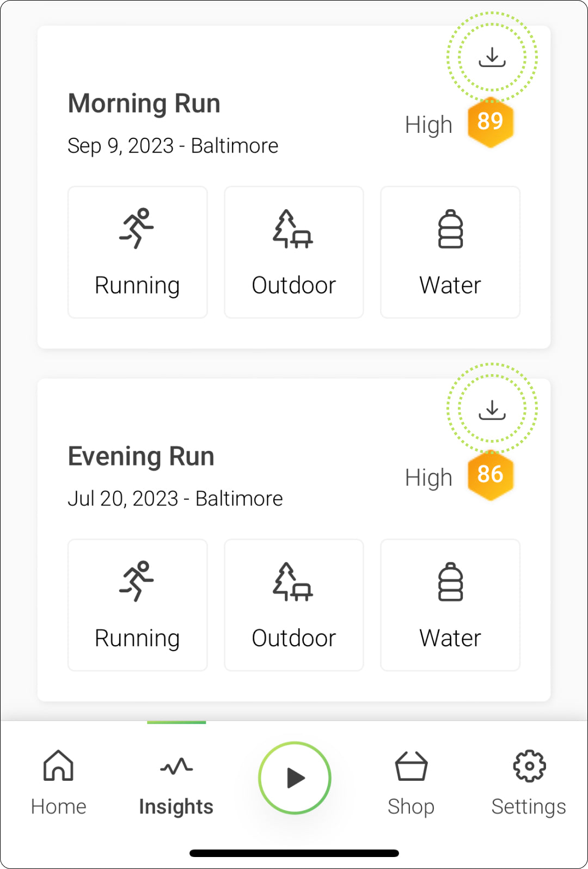Open the Morning Run title
The width and height of the screenshot is (588, 869).
(x=144, y=103)
